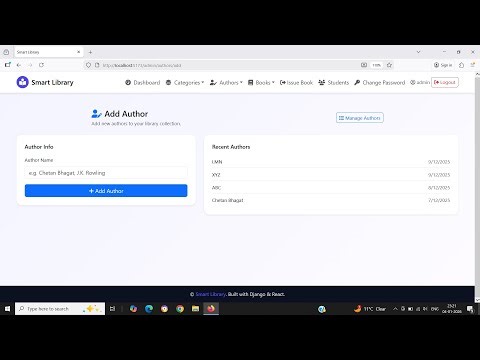This screenshot has height=360, width=480.
Task: Click the Books icon in navbar
Action: 251,82
